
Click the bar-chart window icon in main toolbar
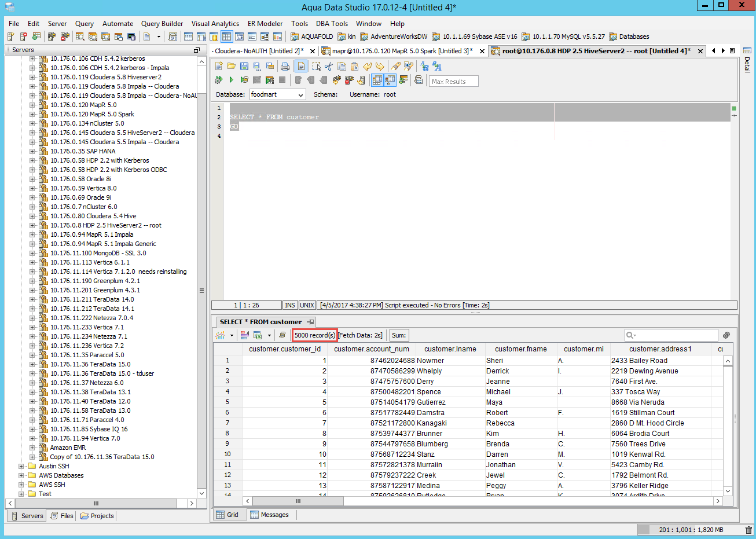277,36
